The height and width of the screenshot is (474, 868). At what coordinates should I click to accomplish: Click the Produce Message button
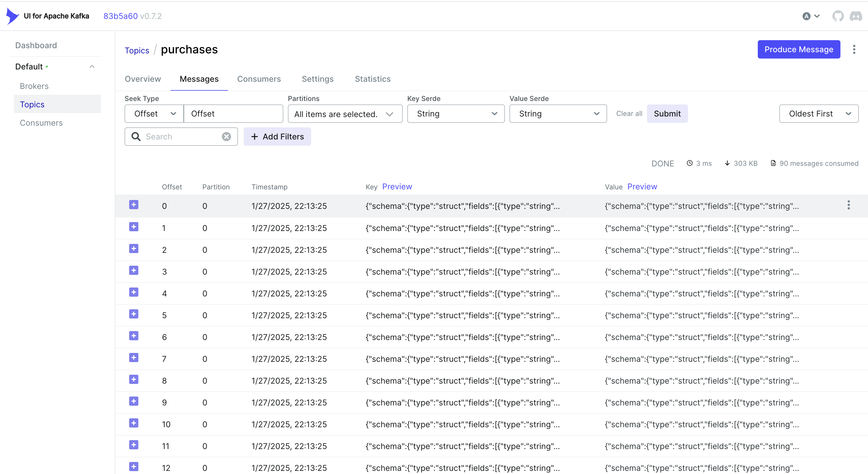point(799,50)
